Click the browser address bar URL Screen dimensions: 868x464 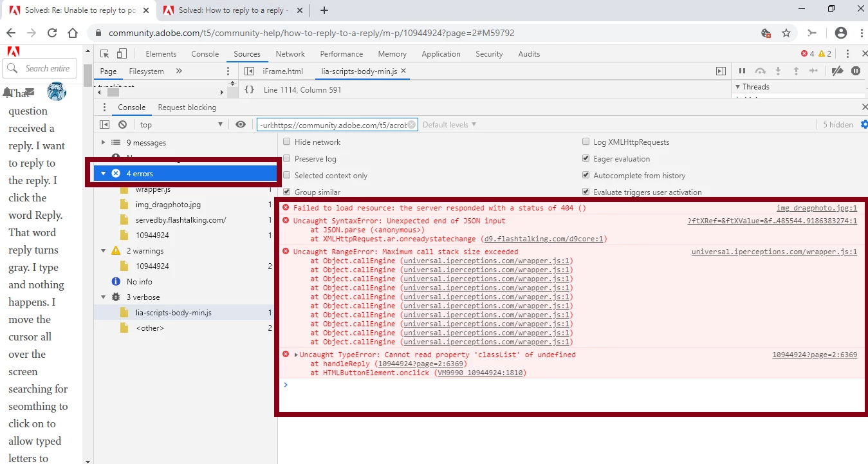[311, 33]
